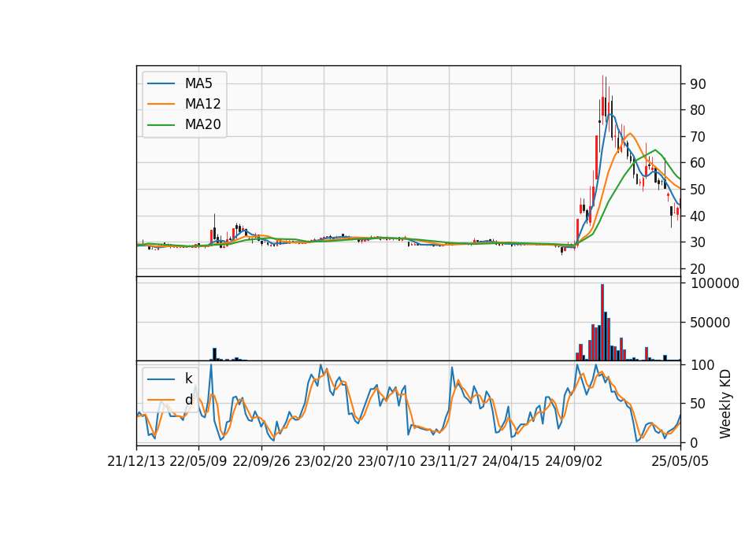Screen dimensions: 756x543
Task: Click the MA12 legend label
Action: point(202,104)
